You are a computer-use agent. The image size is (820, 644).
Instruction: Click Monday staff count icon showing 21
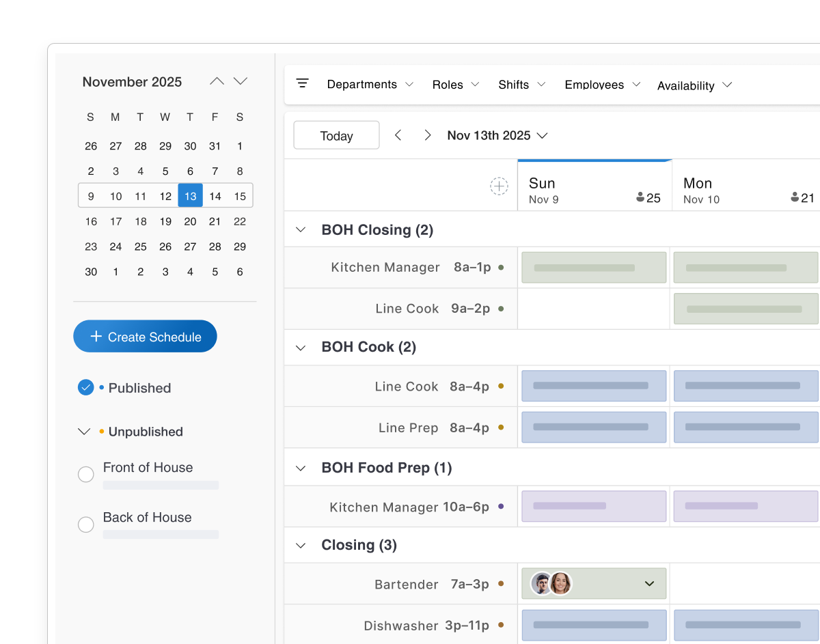click(795, 197)
